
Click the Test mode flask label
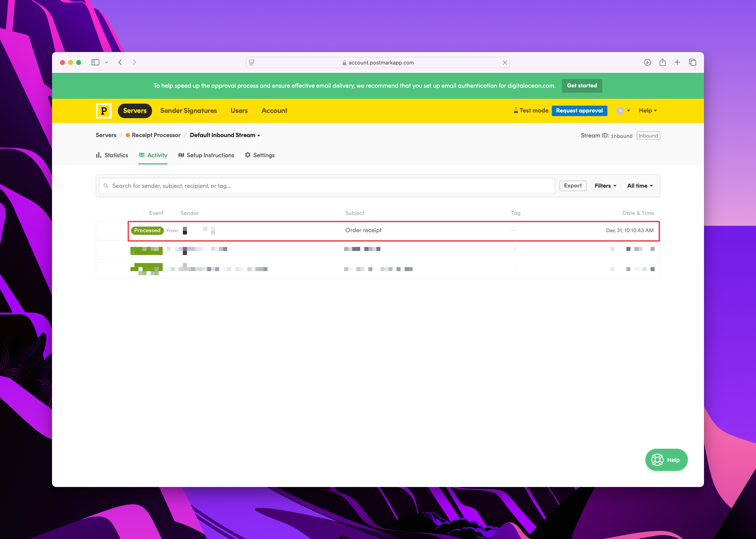click(531, 110)
